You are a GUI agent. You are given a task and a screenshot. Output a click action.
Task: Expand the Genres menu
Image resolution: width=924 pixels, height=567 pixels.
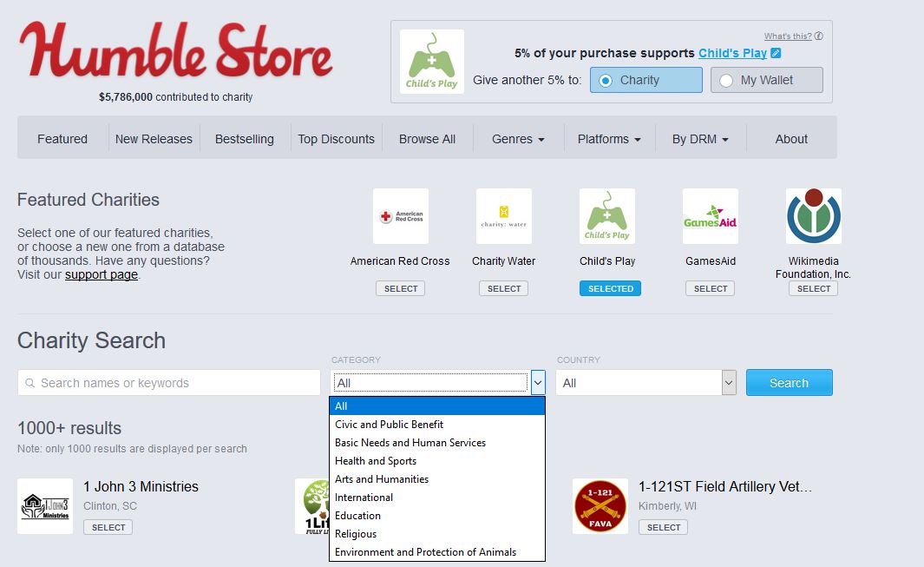coord(518,139)
